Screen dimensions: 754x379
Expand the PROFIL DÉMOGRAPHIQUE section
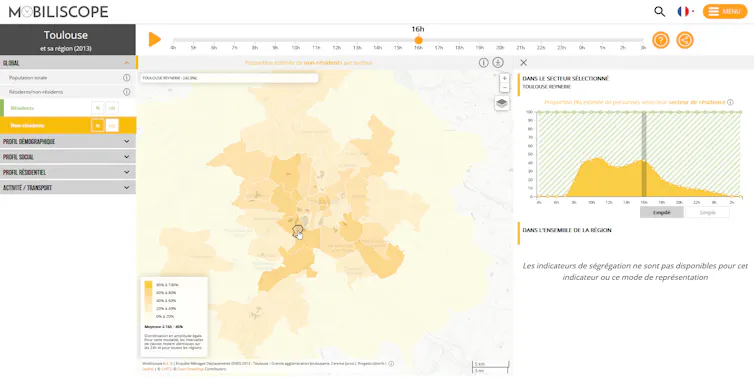tap(68, 141)
